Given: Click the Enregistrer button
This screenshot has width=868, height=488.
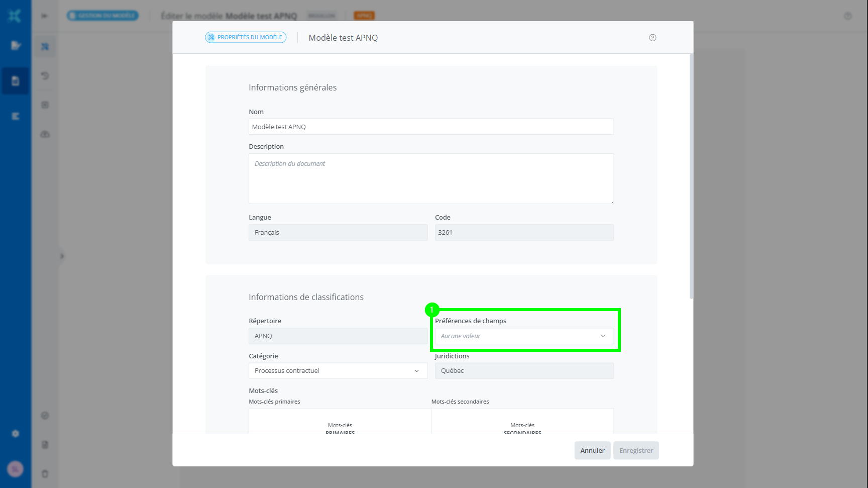Looking at the screenshot, I should (636, 450).
